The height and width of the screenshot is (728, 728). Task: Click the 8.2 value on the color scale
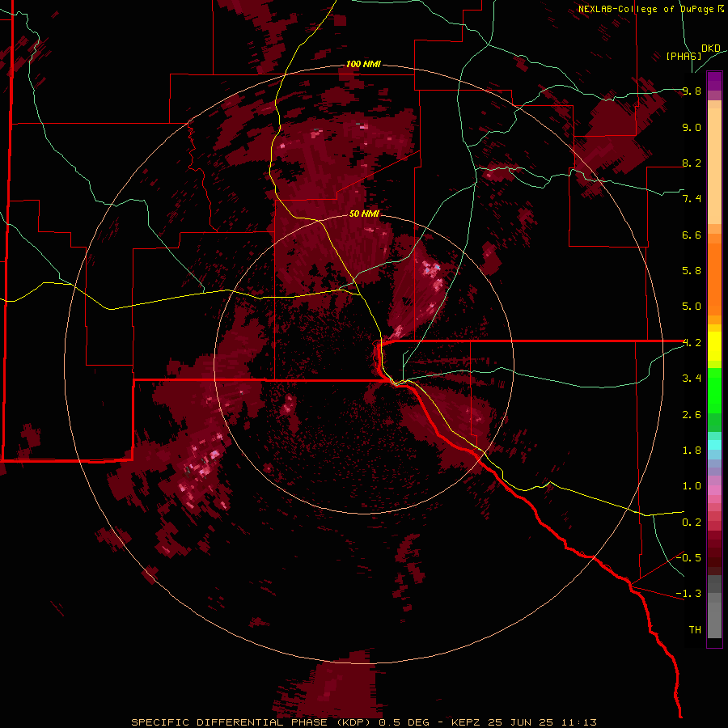click(x=692, y=163)
